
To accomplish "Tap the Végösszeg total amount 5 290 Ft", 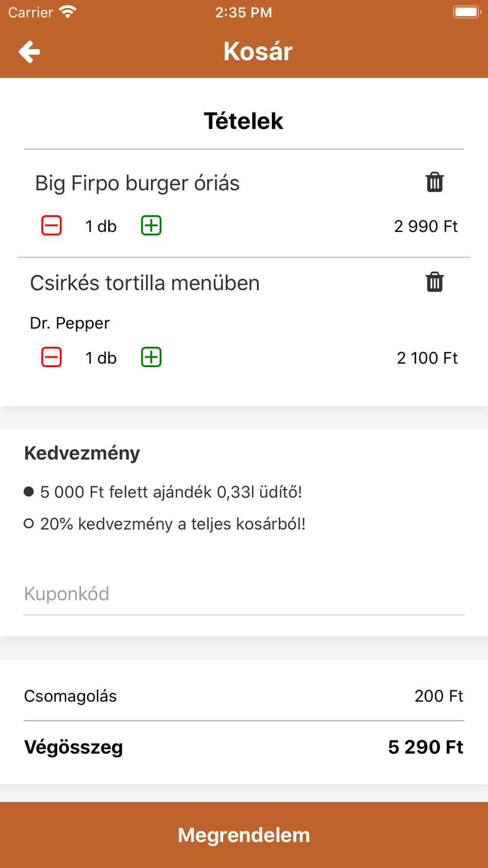I will point(426,747).
